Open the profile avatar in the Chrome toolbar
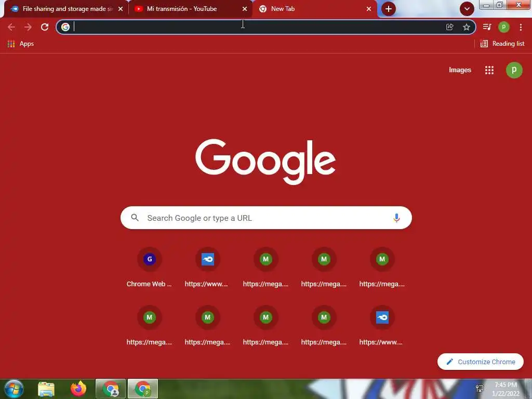Screen dimensions: 532x399 pyautogui.click(x=503, y=27)
